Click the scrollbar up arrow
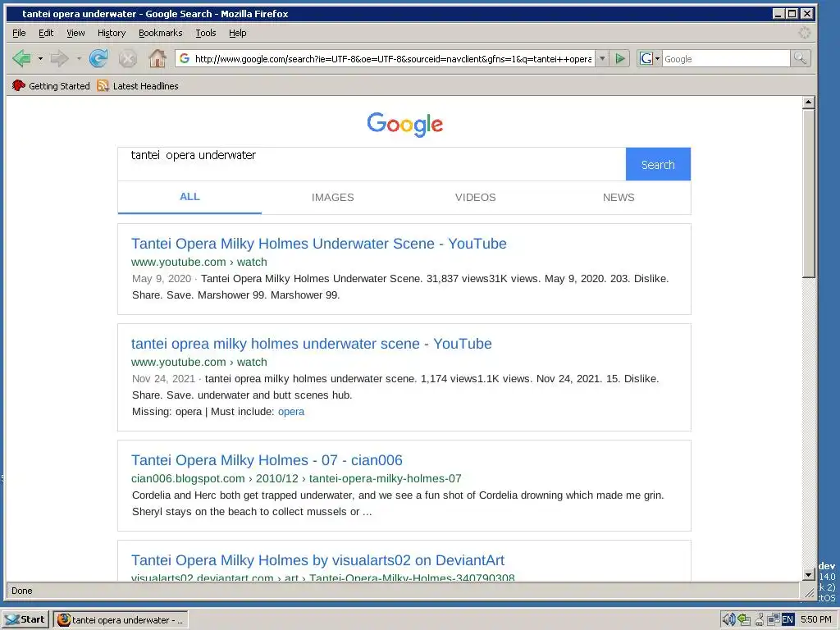 [808, 103]
